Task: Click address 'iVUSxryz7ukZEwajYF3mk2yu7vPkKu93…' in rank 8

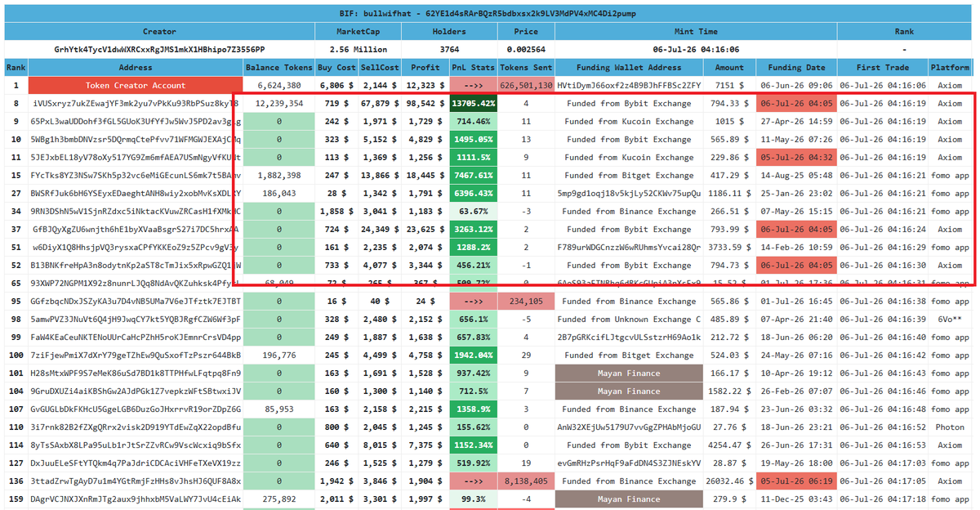Action: click(x=136, y=104)
